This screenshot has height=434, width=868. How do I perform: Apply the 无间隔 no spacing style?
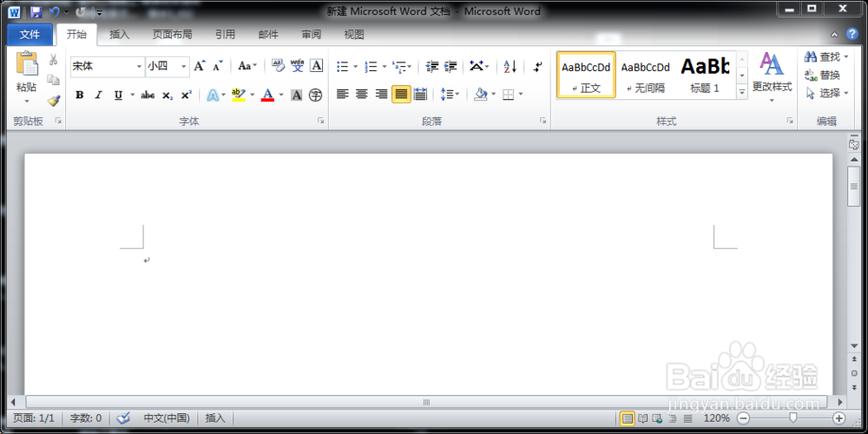[x=646, y=75]
